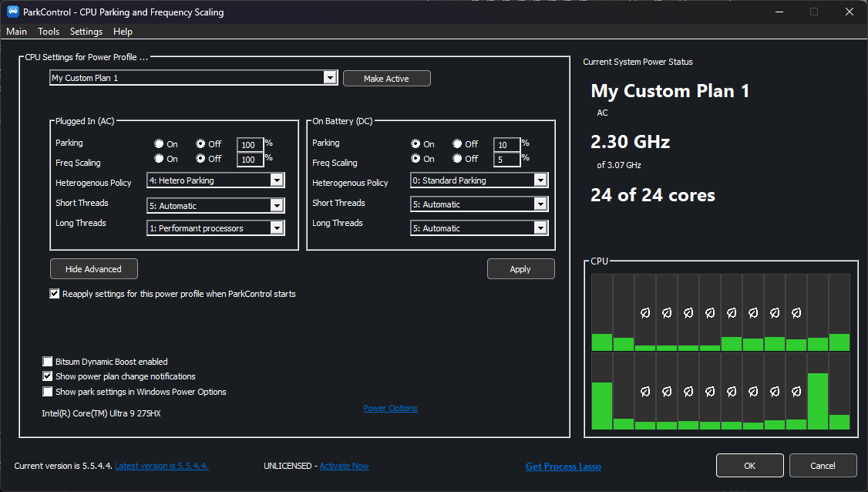Open DC Short Threads dropdown
Viewport: 868px width, 492px height.
coord(479,204)
